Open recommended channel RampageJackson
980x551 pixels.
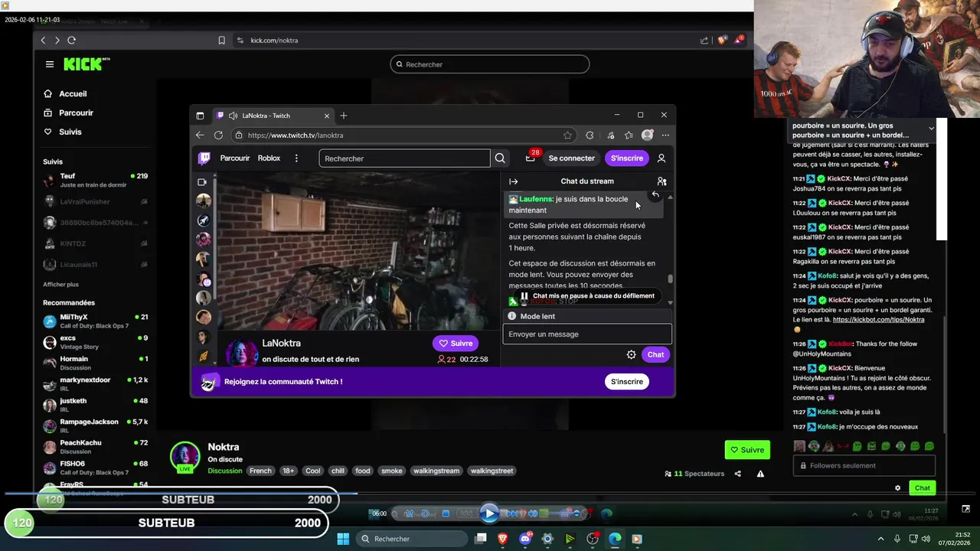click(96, 425)
